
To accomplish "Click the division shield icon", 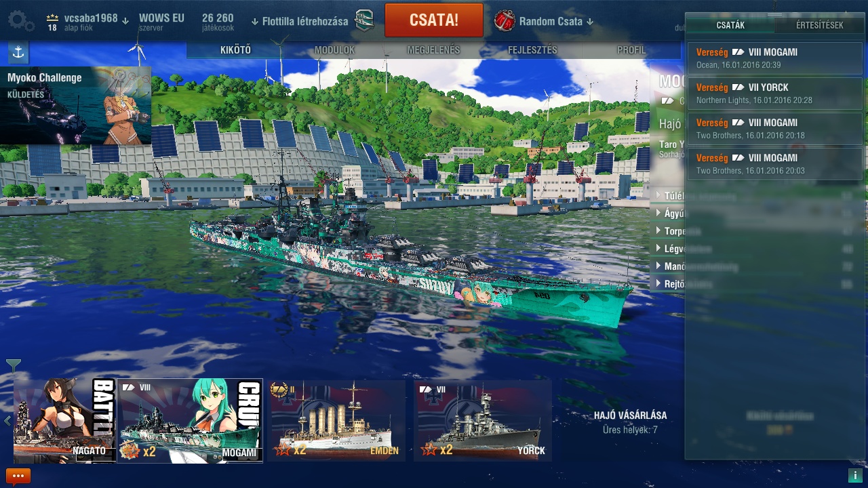I will click(x=364, y=21).
